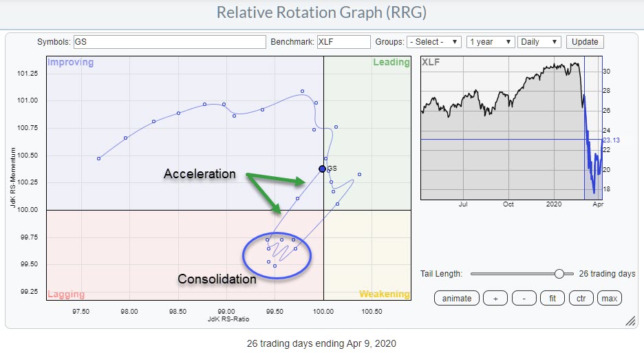Click the vertical blue date marker in the XLF chart
Image resolution: width=644 pixels, height=353 pixels.
tap(584, 128)
